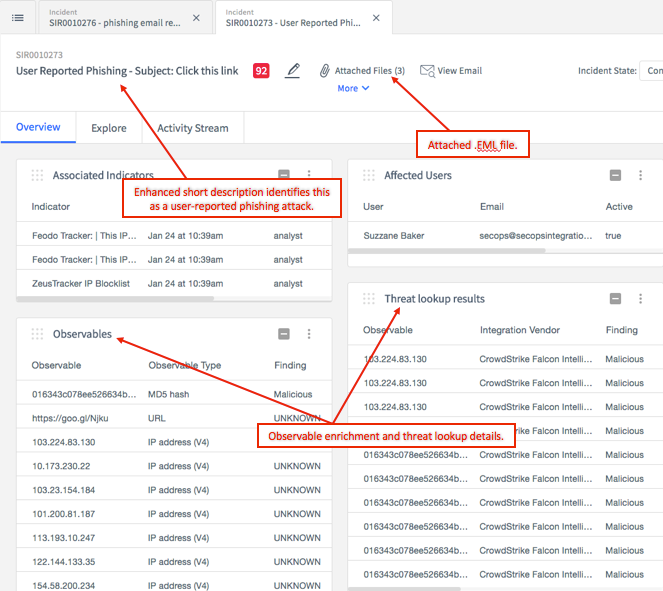The height and width of the screenshot is (591, 663).
Task: Open https://goo.gl/Njku URL observable
Action: coord(70,419)
